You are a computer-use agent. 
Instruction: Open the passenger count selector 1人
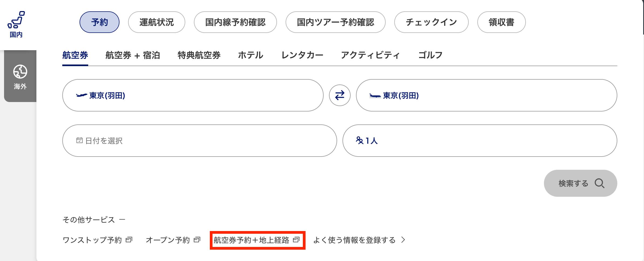point(479,141)
